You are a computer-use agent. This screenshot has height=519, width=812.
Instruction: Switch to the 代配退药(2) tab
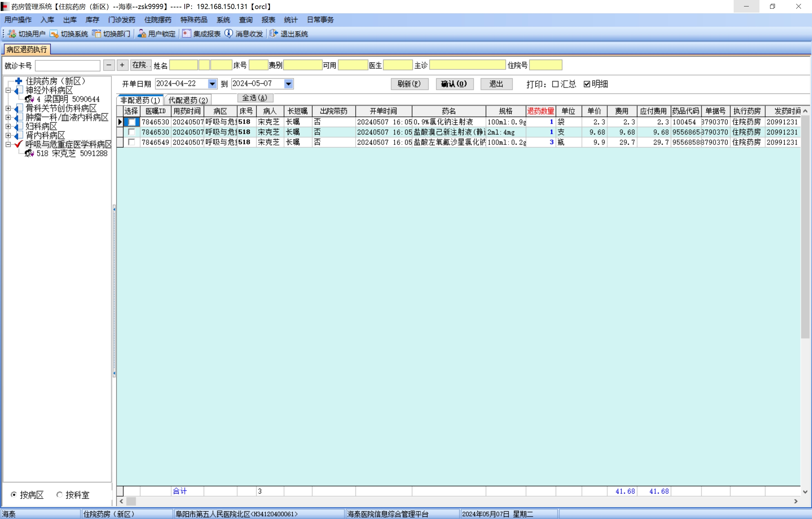[x=188, y=100]
